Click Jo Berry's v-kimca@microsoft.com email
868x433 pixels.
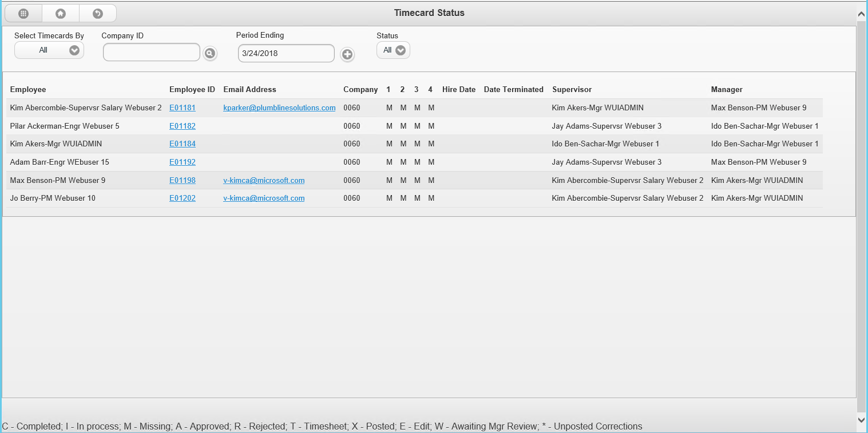point(264,198)
